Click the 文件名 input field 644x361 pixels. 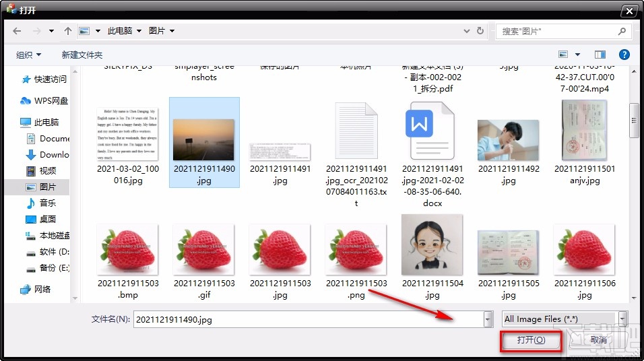(x=309, y=319)
